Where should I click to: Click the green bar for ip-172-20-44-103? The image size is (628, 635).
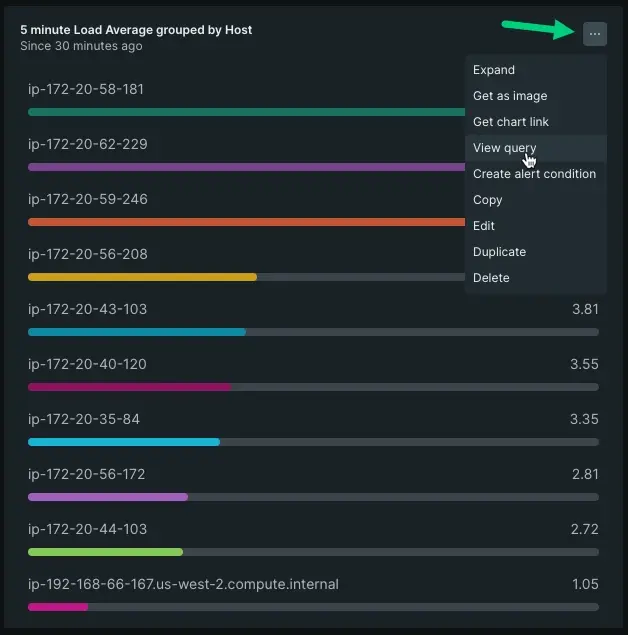pos(105,552)
